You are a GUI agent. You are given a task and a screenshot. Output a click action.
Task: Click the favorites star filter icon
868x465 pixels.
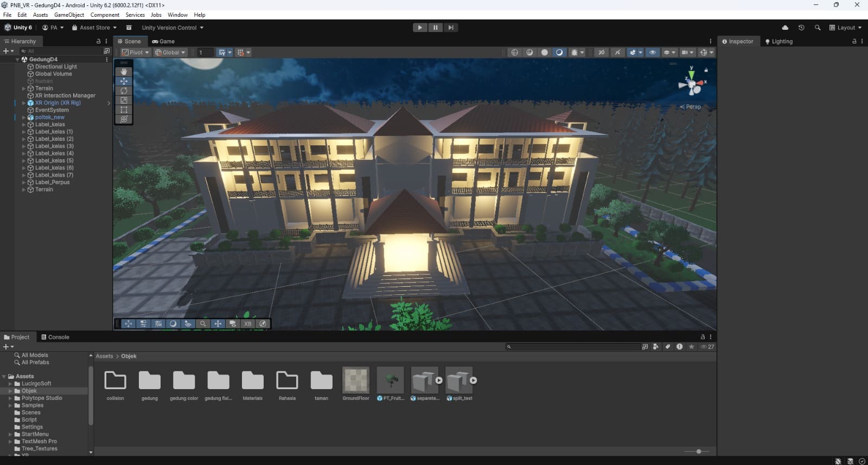[691, 347]
